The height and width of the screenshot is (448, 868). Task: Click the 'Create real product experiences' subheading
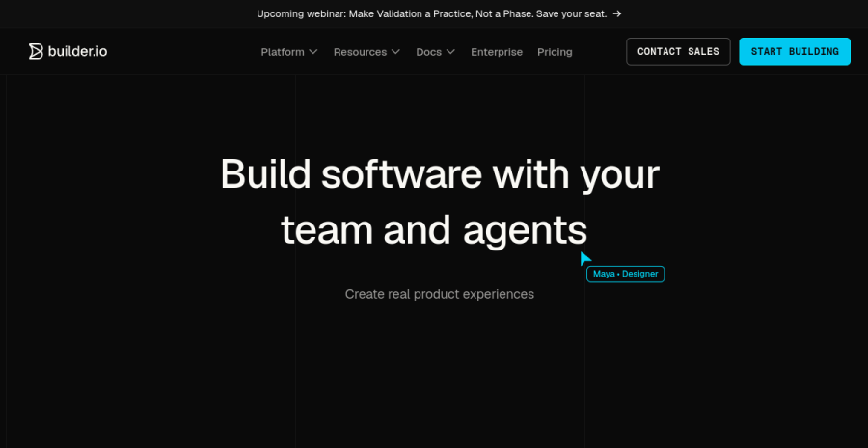(440, 294)
